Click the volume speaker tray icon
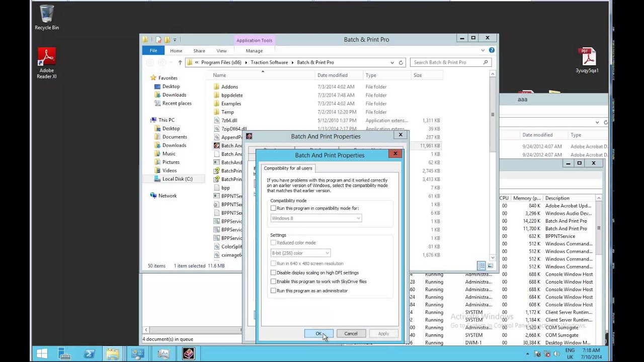 (x=556, y=354)
